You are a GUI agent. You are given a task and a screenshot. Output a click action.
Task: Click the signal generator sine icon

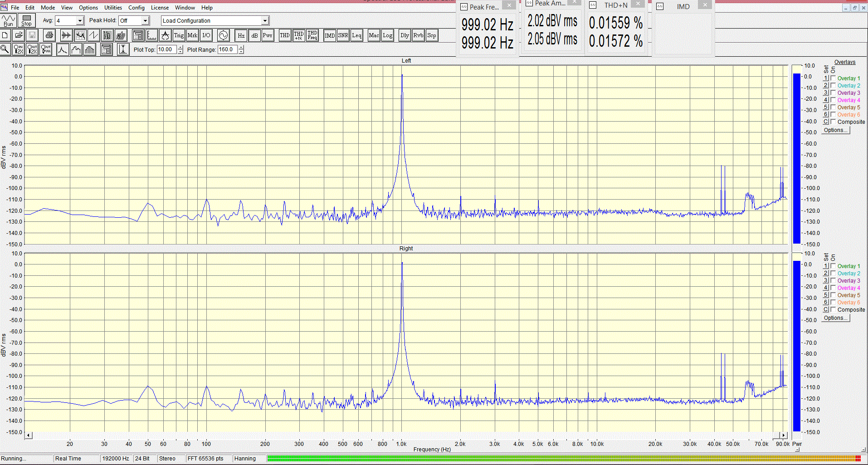tap(223, 35)
